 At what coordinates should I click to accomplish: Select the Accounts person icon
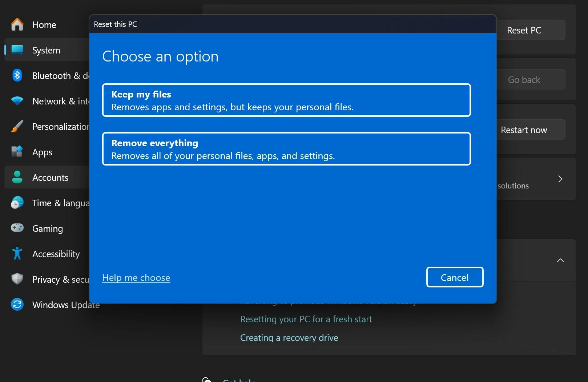click(x=17, y=177)
